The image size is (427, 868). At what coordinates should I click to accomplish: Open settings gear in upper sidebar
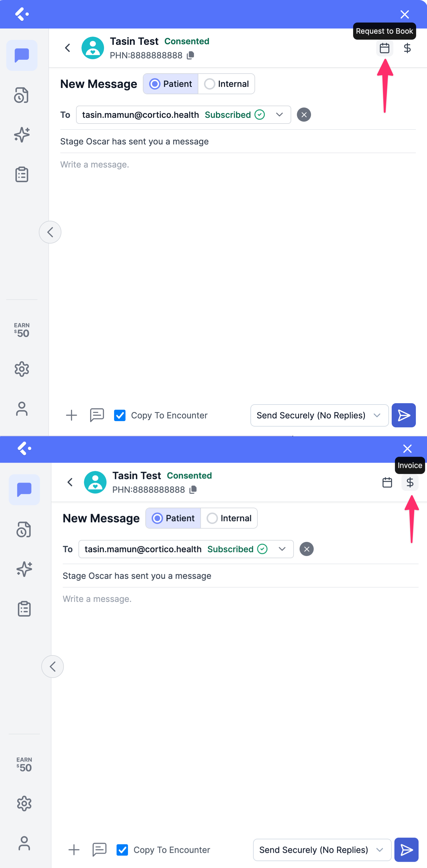pos(22,369)
